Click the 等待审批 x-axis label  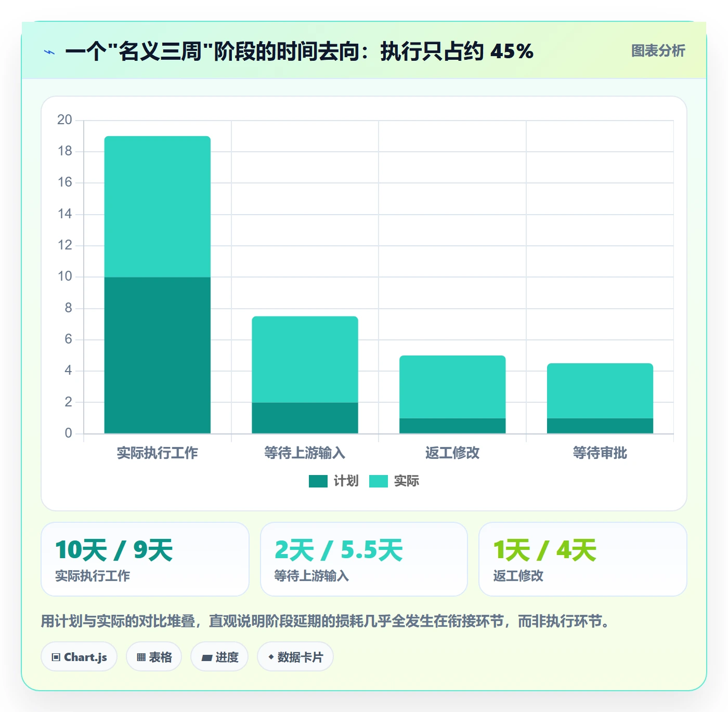click(x=600, y=453)
